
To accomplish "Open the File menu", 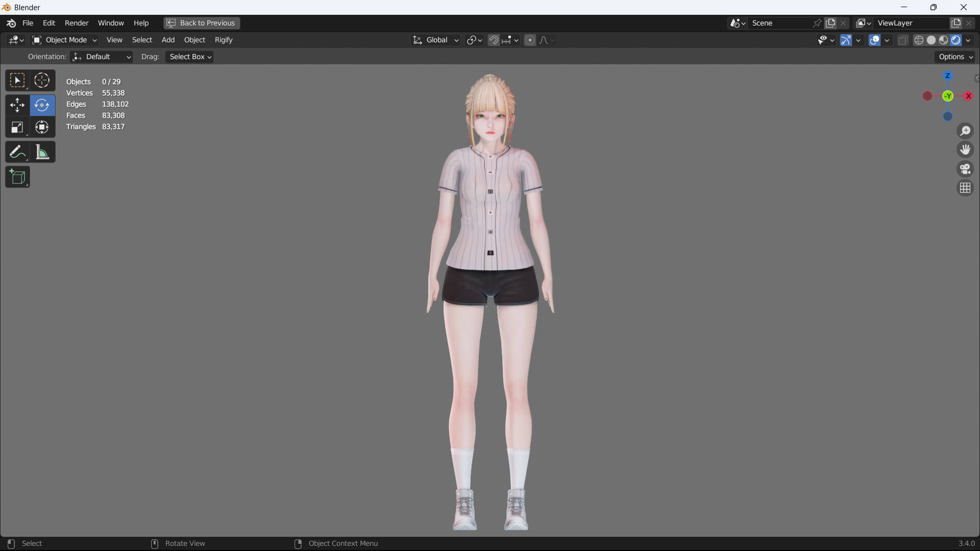I will point(28,23).
